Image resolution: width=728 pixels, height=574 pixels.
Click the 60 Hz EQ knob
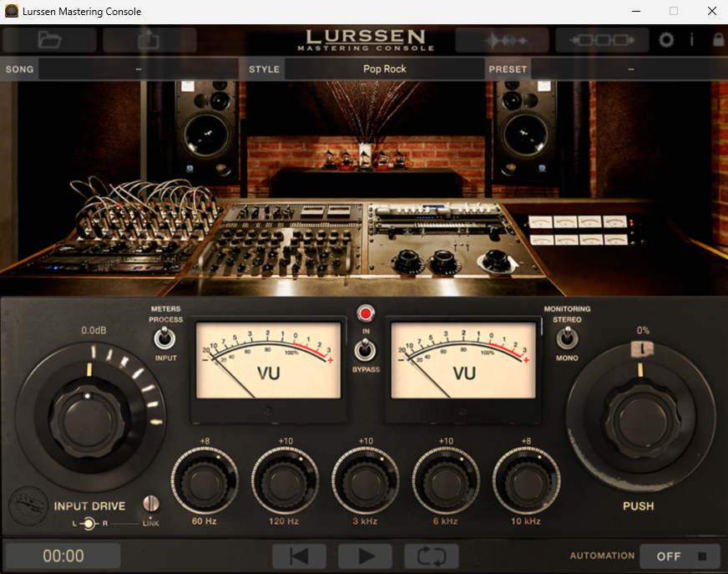coord(205,480)
